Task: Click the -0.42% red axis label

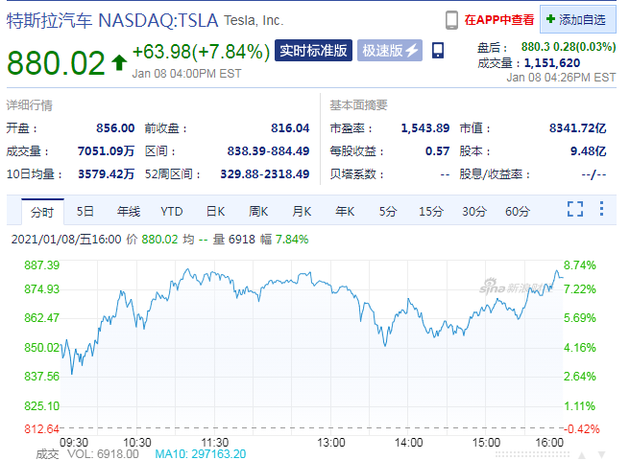Action: [582, 429]
